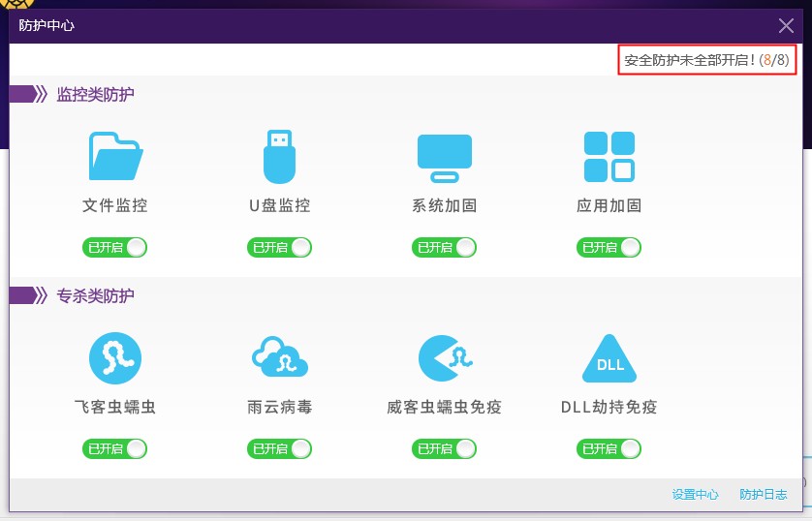
Task: Disable 飞客虫蠕虫 protection toggle
Action: [x=115, y=448]
